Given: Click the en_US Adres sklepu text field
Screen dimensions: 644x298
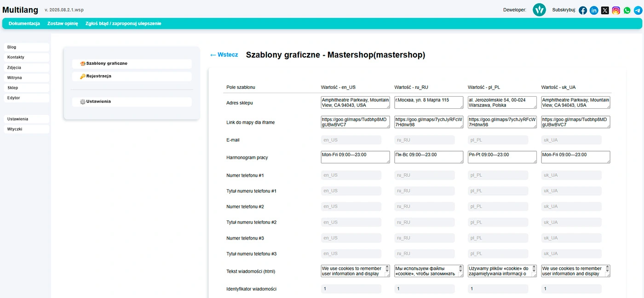Looking at the screenshot, I should tap(355, 102).
